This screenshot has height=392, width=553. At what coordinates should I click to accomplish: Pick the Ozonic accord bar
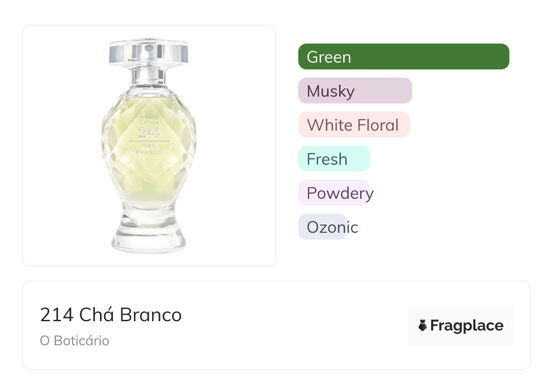322,227
